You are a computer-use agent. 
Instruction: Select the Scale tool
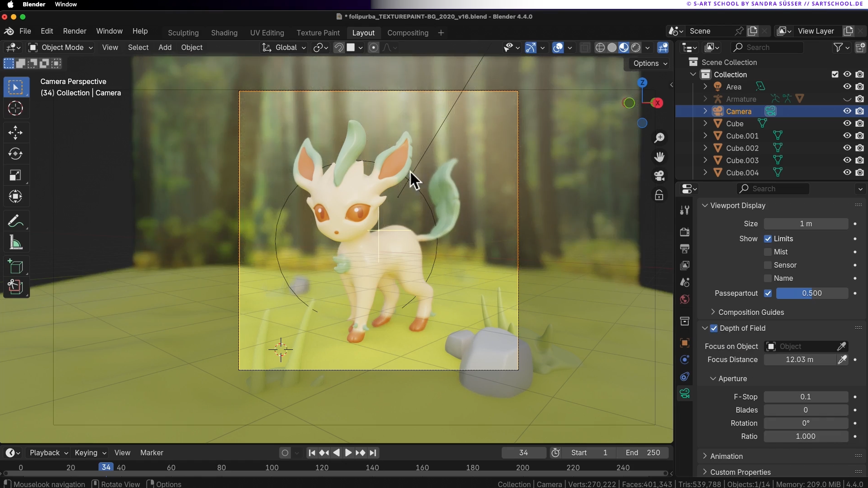point(15,175)
